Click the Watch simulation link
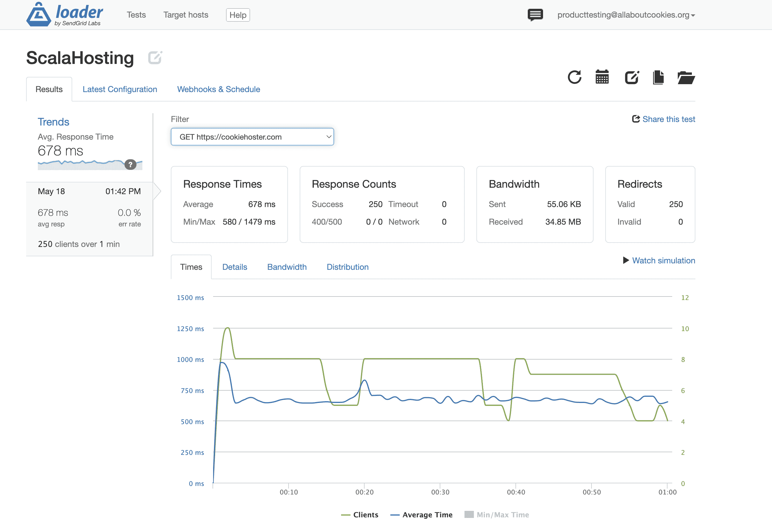The width and height of the screenshot is (772, 532). pyautogui.click(x=664, y=261)
